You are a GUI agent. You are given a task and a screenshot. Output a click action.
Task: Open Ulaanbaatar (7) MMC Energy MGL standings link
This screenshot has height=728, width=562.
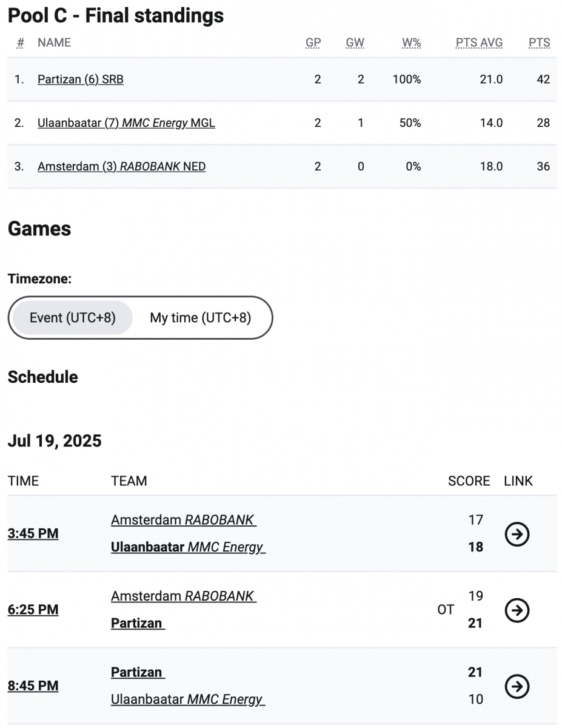pos(126,123)
